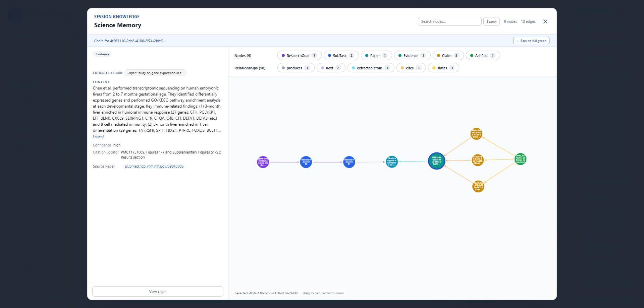Toggle the 'extracted_from' relationship filter

click(371, 68)
